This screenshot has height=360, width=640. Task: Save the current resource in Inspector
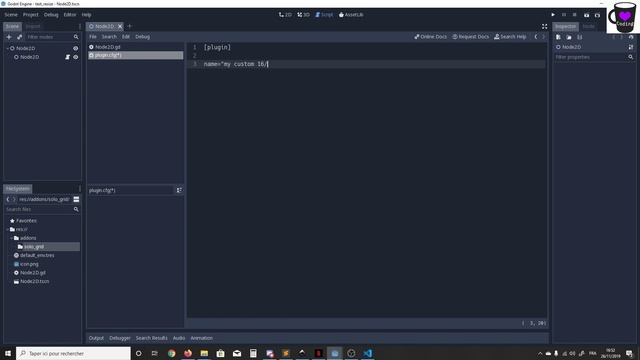pyautogui.click(x=580, y=37)
